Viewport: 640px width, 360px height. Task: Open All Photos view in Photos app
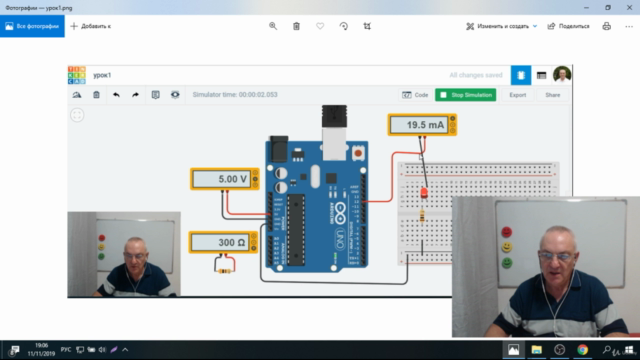[x=32, y=26]
